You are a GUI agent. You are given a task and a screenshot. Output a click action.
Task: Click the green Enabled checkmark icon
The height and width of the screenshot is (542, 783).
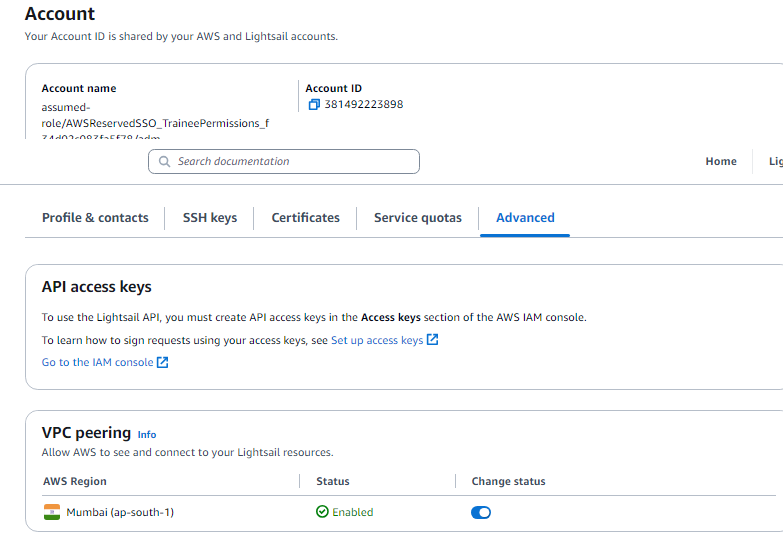(x=322, y=512)
